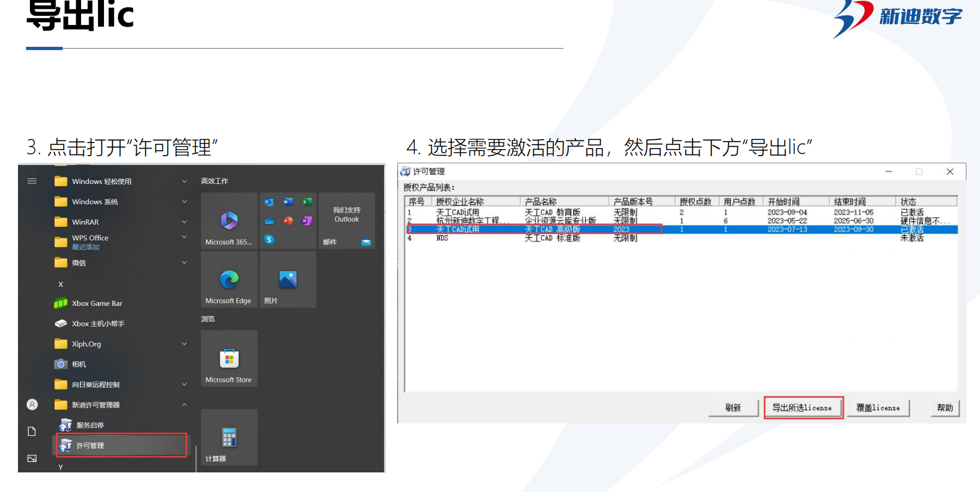Click the 帮助 button
This screenshot has height=492, width=980.
tap(945, 408)
